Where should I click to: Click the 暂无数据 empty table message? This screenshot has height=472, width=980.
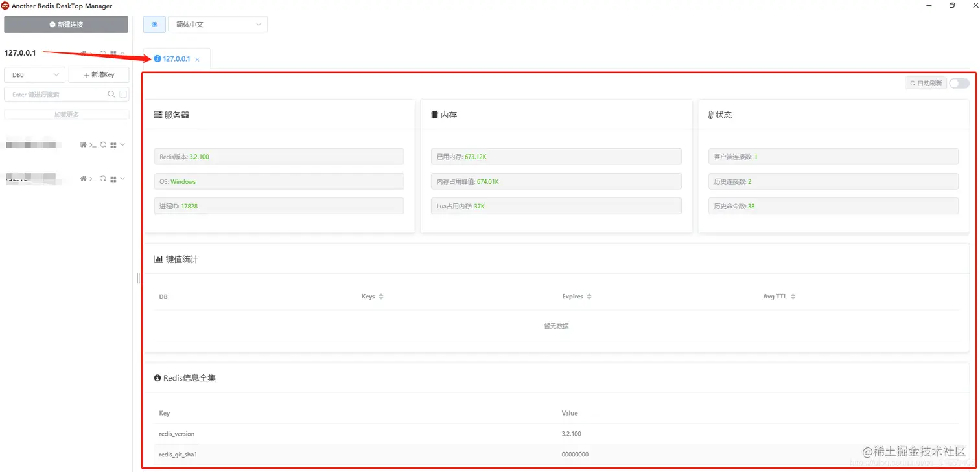(x=556, y=326)
